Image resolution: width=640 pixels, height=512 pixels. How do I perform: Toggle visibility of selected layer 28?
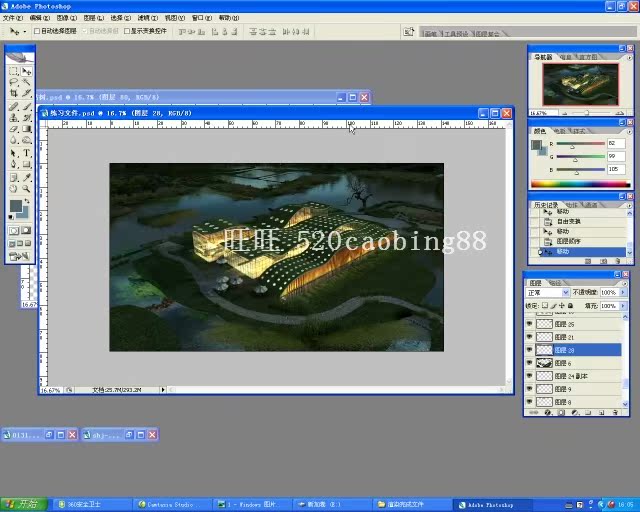[x=530, y=350]
